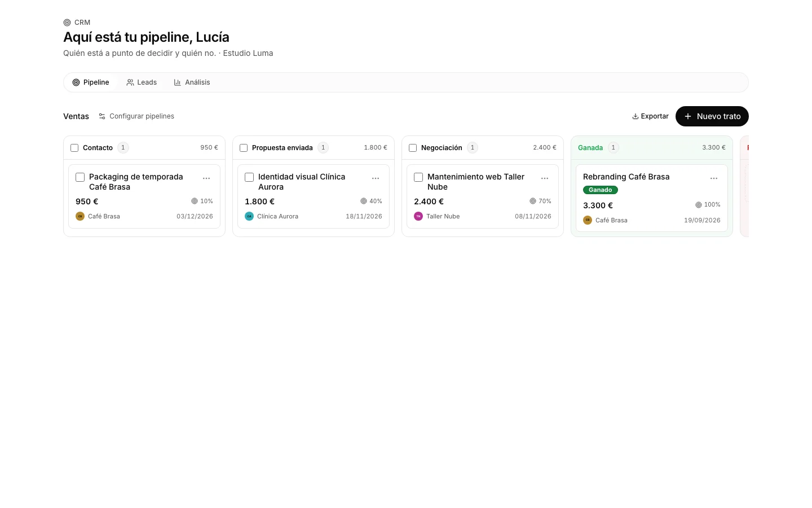Click the 03/12/2026 date on Packaging card
The width and height of the screenshot is (812, 508).
[x=195, y=216]
